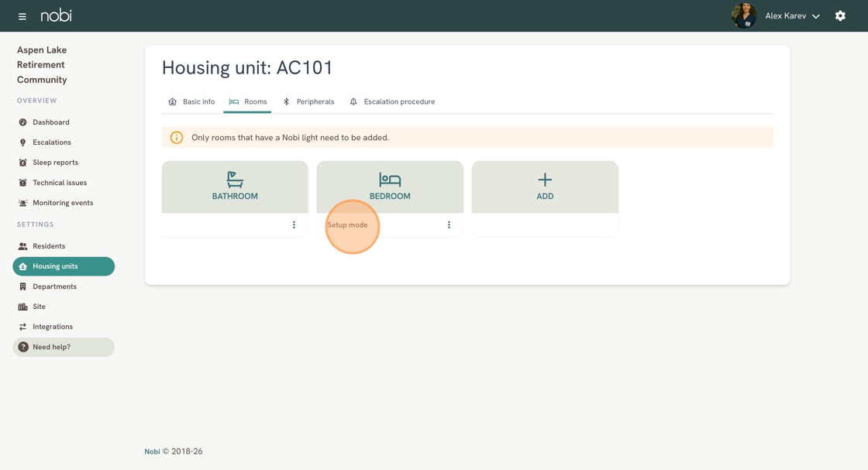Viewport: 868px width, 470px height.
Task: Click the bathtub icon on Bathroom card
Action: point(235,180)
